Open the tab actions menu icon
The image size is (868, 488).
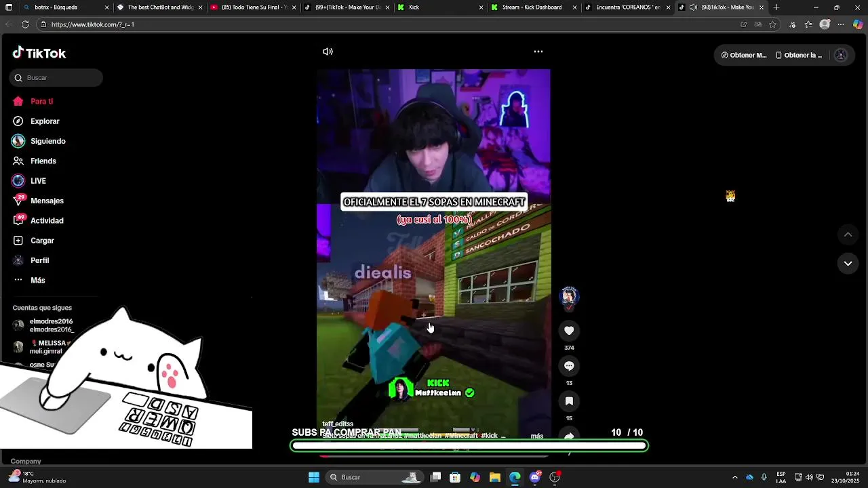click(x=9, y=7)
